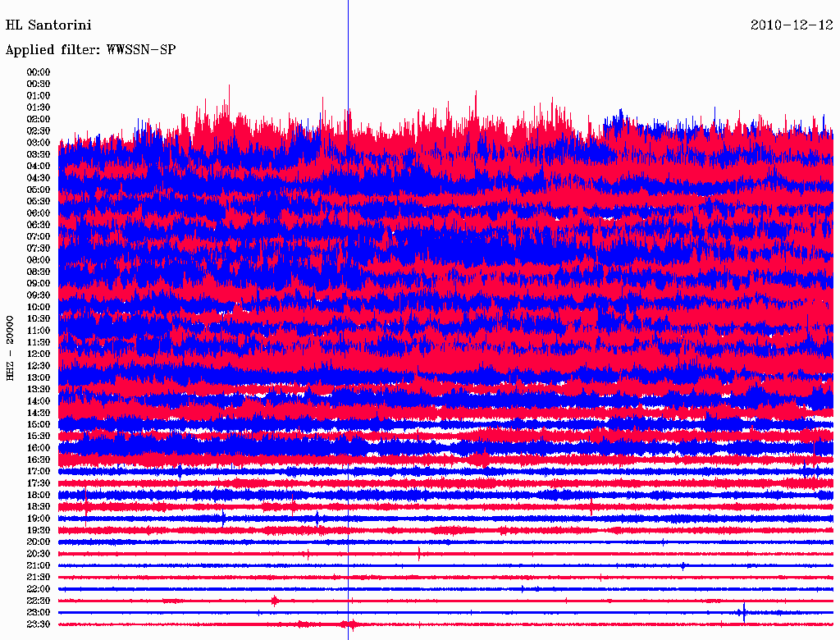Click the 13:30 time label
The height and width of the screenshot is (640, 840).
click(x=39, y=389)
